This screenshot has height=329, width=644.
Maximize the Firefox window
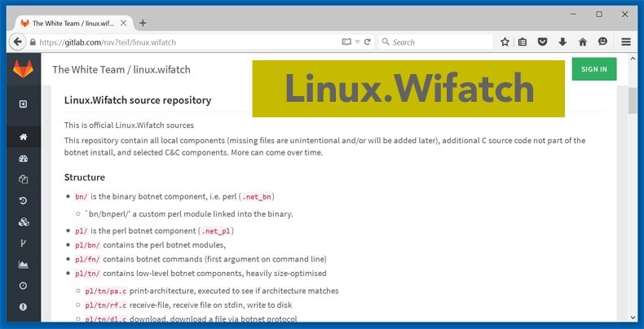tap(599, 15)
